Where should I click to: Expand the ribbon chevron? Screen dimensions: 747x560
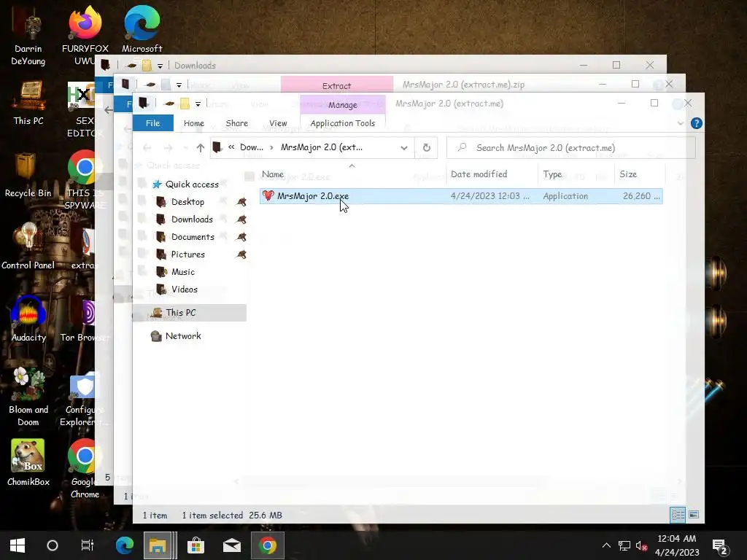[681, 123]
